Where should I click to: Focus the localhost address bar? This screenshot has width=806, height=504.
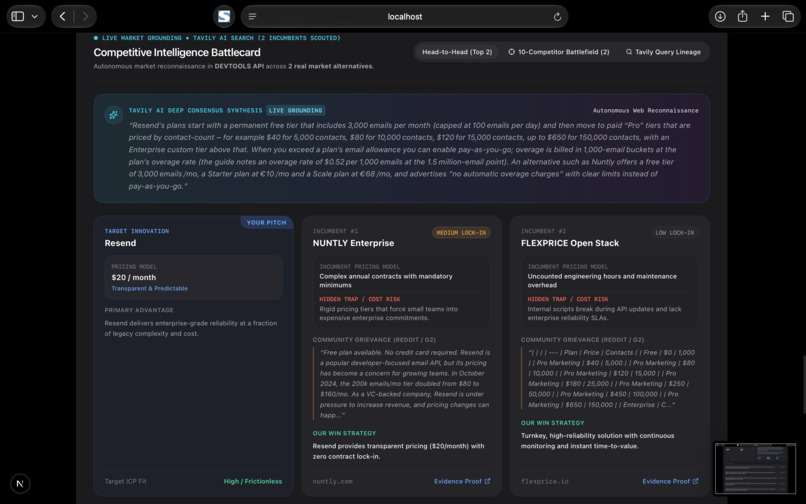click(405, 16)
